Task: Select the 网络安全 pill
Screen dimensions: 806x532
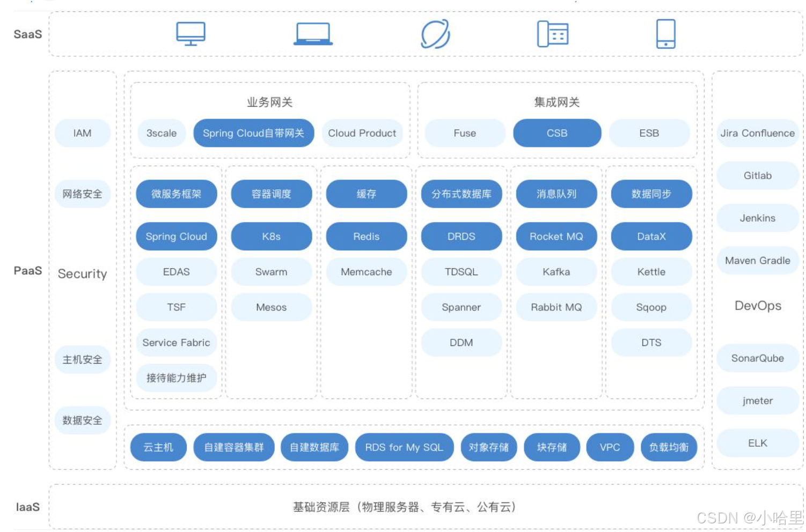Action: pyautogui.click(x=82, y=194)
